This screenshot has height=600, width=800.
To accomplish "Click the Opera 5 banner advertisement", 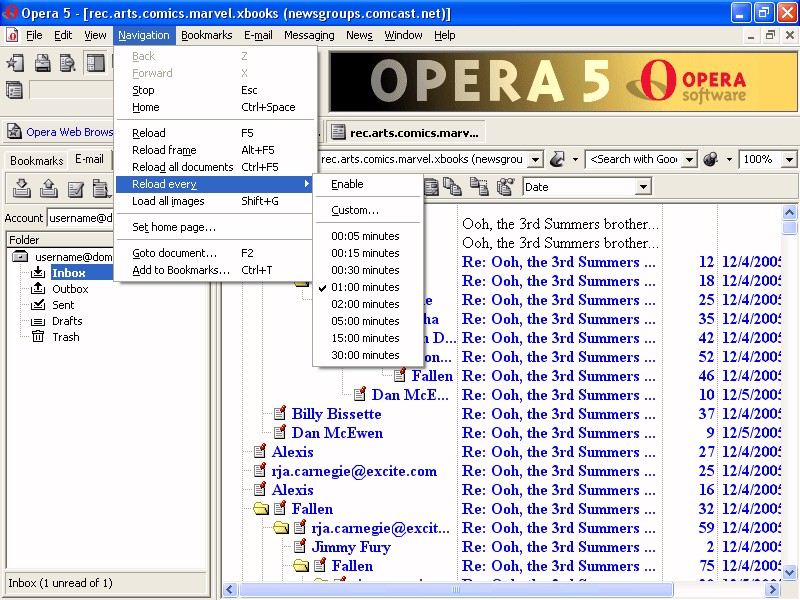I will (x=563, y=82).
